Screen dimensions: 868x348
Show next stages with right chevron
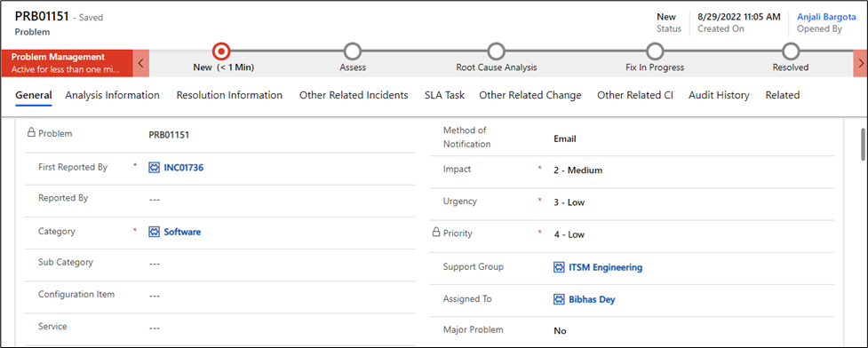(861, 63)
